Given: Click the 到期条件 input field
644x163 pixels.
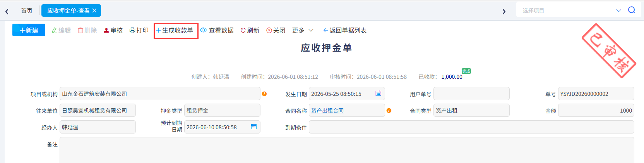Looking at the screenshot, I should pyautogui.click(x=471, y=127).
